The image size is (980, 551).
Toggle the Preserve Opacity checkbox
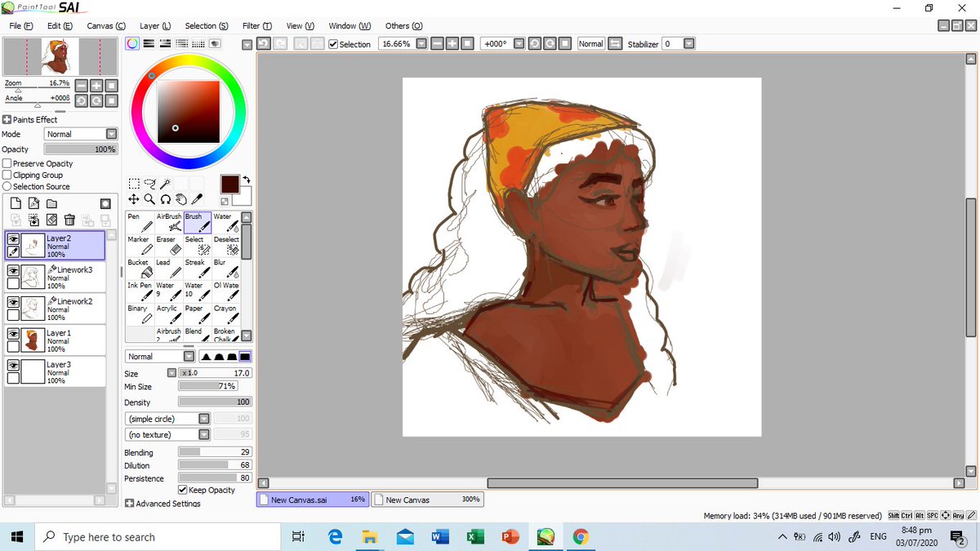7,163
